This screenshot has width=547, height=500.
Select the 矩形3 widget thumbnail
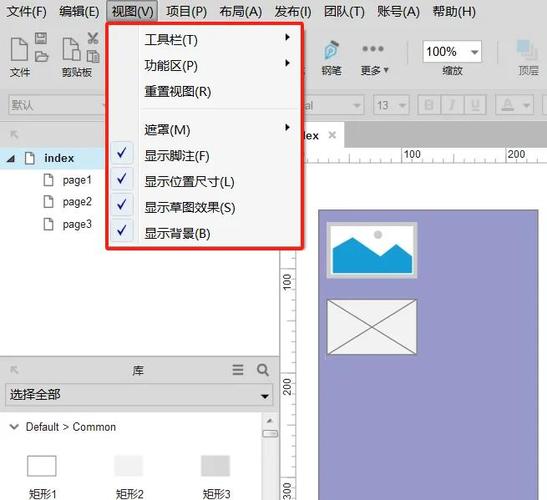coord(216,466)
